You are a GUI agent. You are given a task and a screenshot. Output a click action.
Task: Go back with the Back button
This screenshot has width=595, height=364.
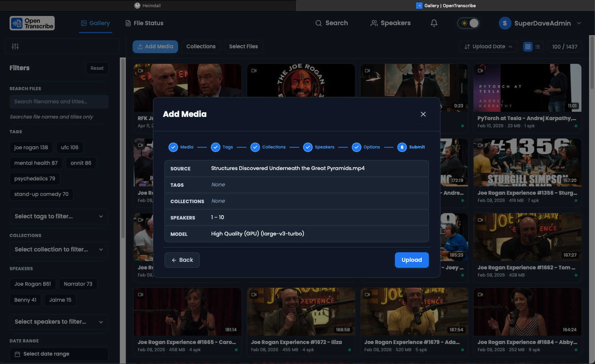pyautogui.click(x=182, y=260)
